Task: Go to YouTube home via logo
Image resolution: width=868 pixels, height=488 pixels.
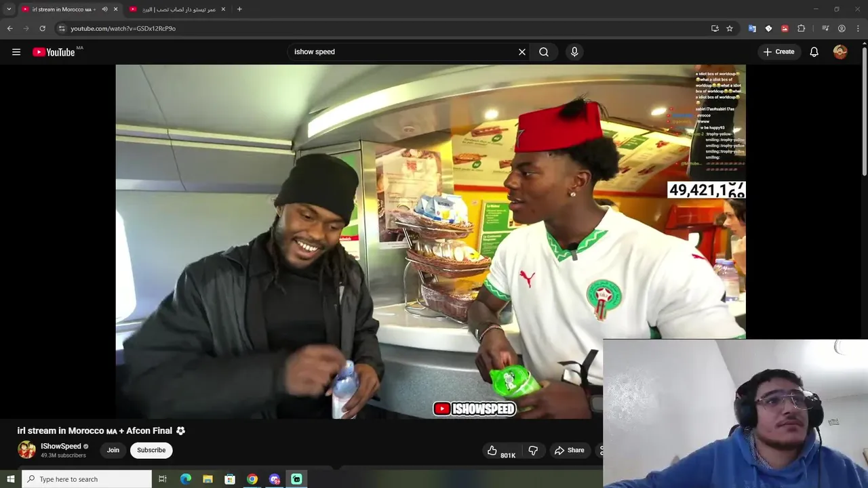Action: pyautogui.click(x=54, y=52)
